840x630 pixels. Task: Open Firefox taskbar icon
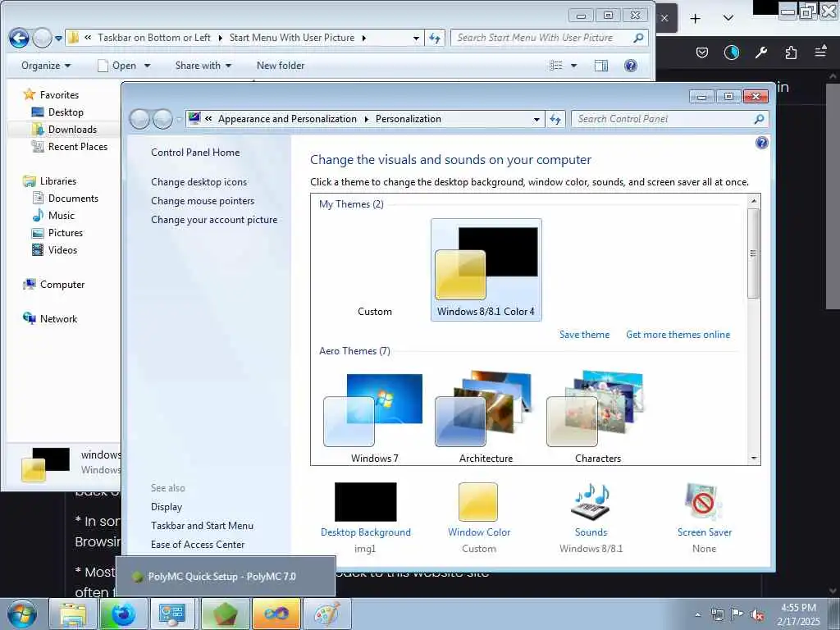click(x=123, y=614)
